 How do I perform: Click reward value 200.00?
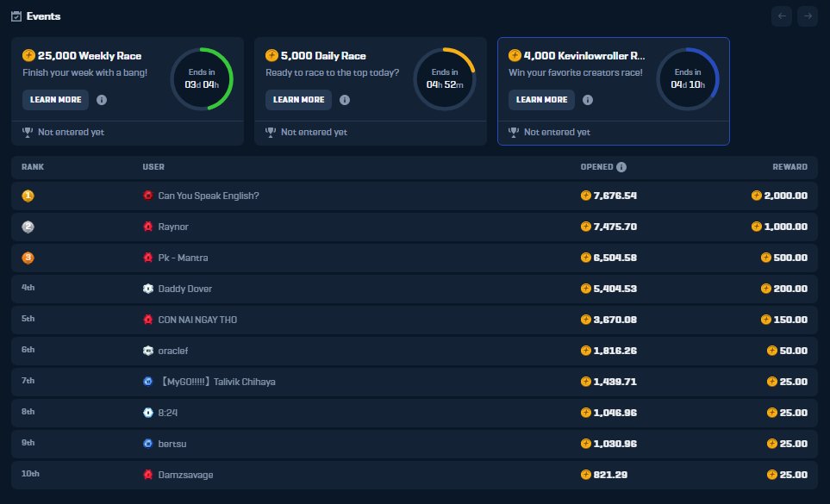click(x=790, y=289)
